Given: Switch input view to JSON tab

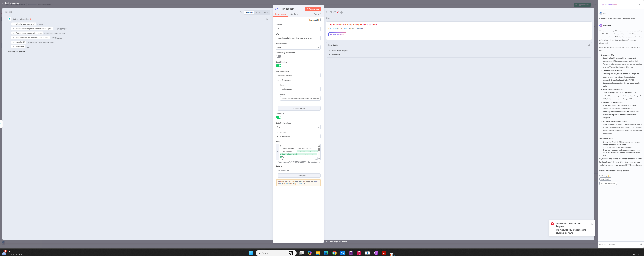Looking at the screenshot, I should point(266,12).
